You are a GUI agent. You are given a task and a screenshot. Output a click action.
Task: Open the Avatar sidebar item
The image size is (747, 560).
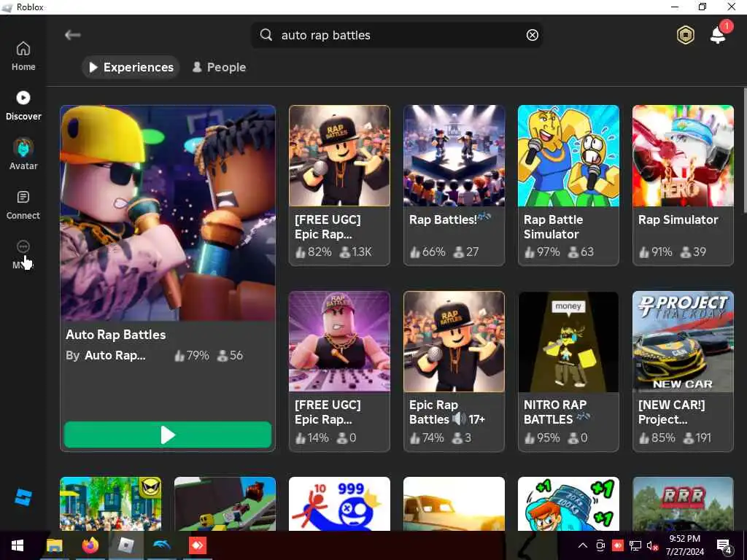[23, 155]
